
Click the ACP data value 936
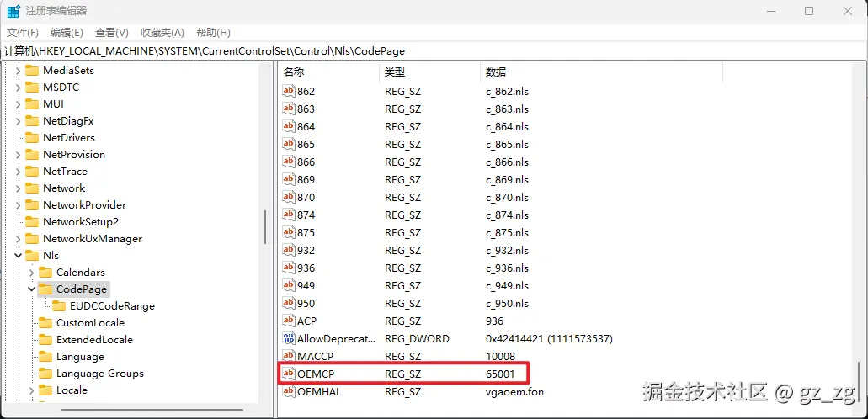494,321
